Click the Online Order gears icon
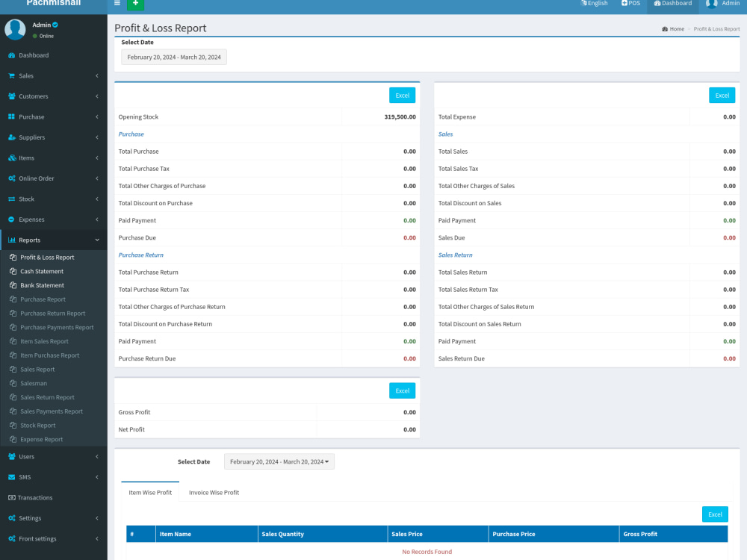 coord(12,178)
